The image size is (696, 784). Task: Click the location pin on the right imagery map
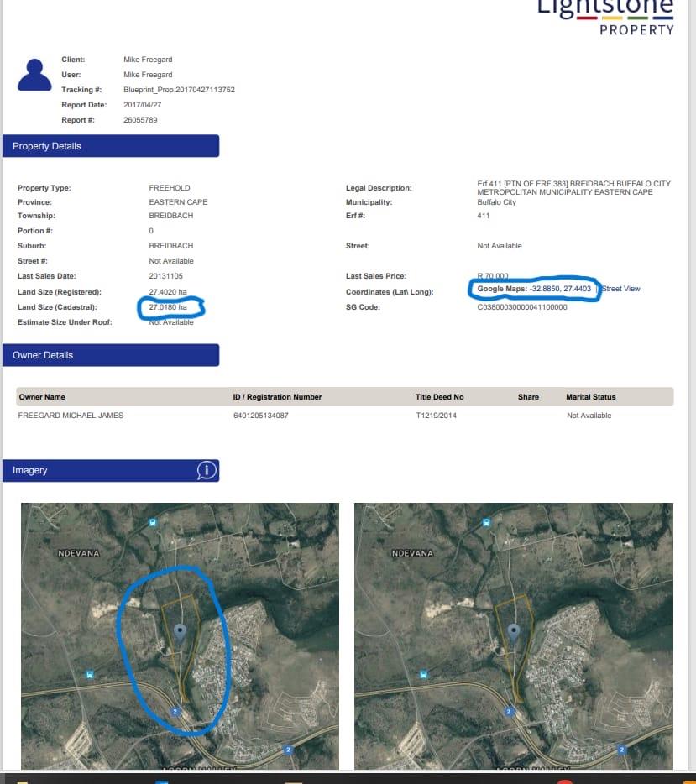click(513, 632)
